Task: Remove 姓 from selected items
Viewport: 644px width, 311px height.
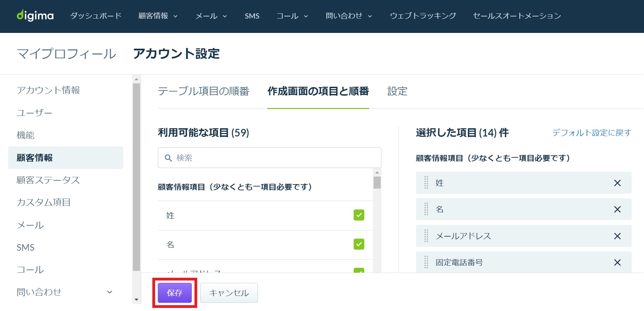Action: pyautogui.click(x=617, y=183)
